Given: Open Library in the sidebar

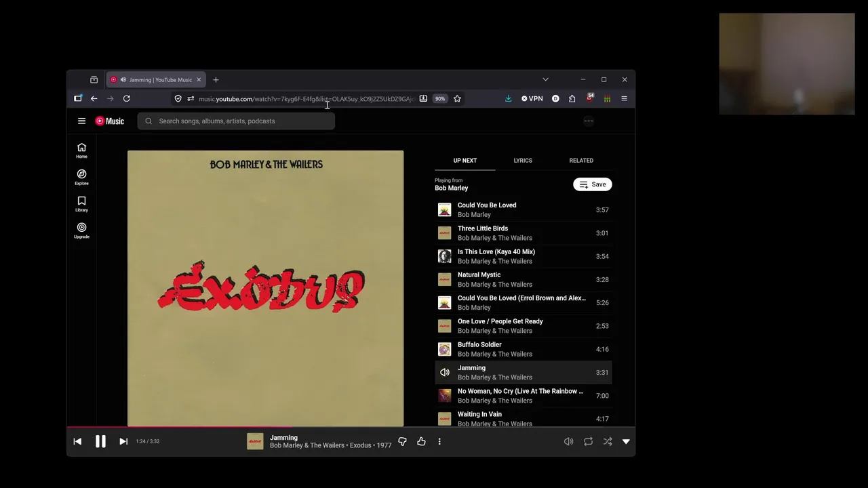Looking at the screenshot, I should pyautogui.click(x=81, y=204).
